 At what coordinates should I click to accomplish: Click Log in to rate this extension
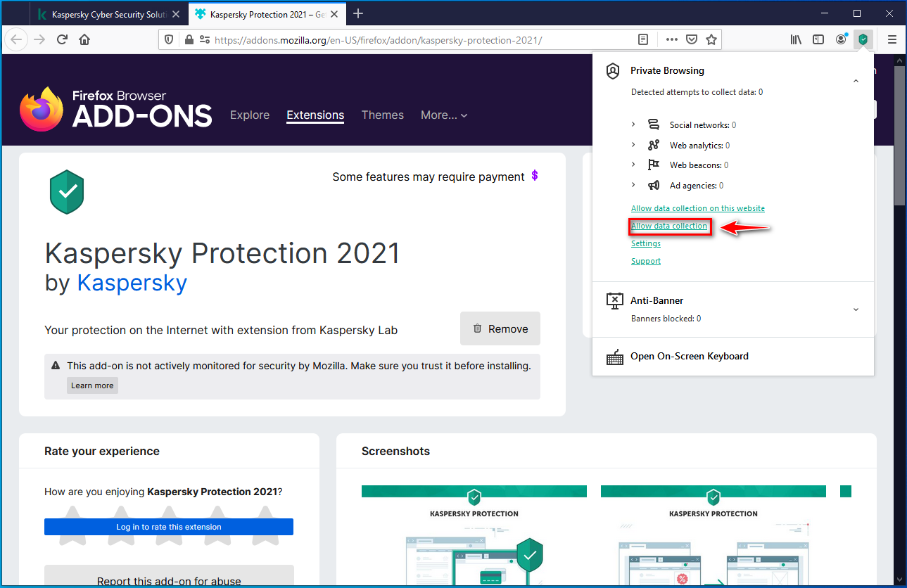[169, 527]
